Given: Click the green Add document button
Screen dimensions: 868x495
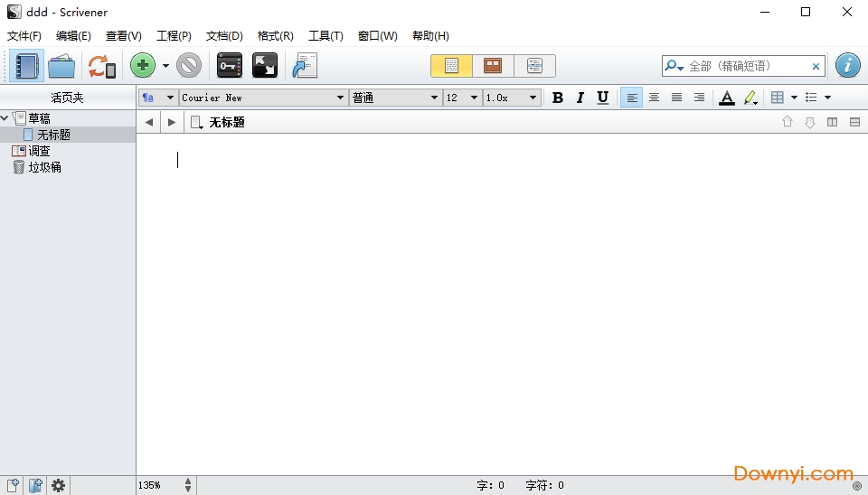Looking at the screenshot, I should coord(143,66).
